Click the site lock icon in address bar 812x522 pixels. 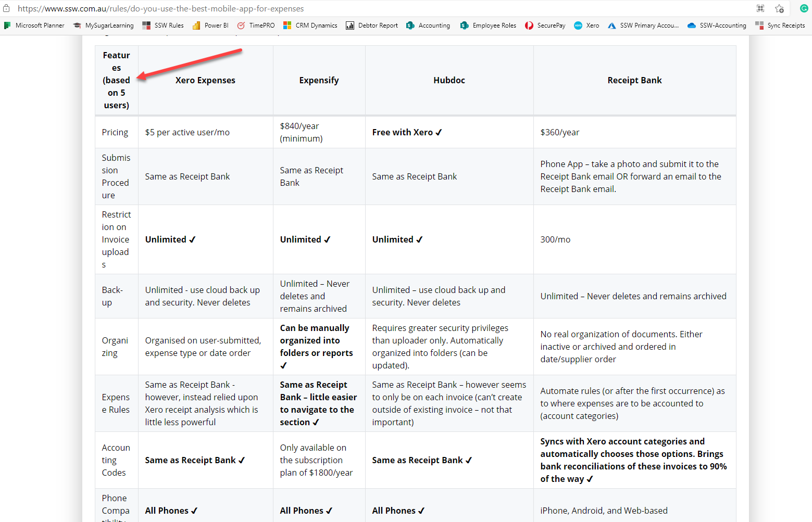click(6, 8)
